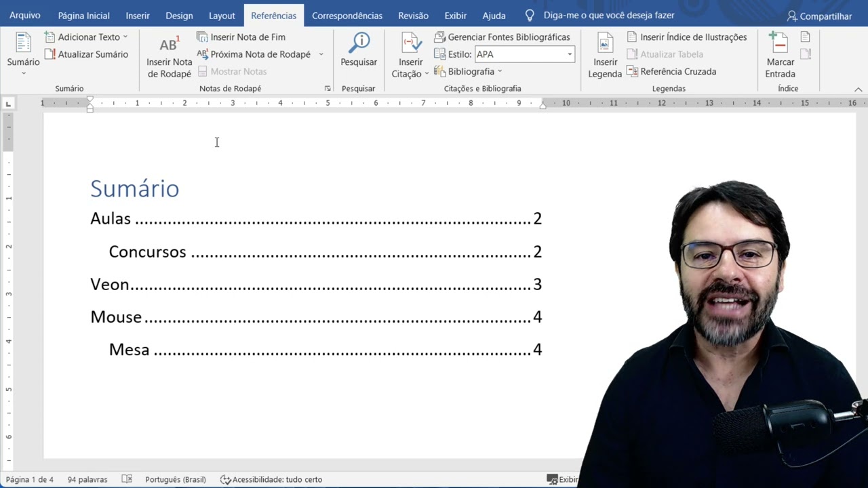This screenshot has height=488, width=868.
Task: Switch to the Revisão tab
Action: click(x=413, y=16)
